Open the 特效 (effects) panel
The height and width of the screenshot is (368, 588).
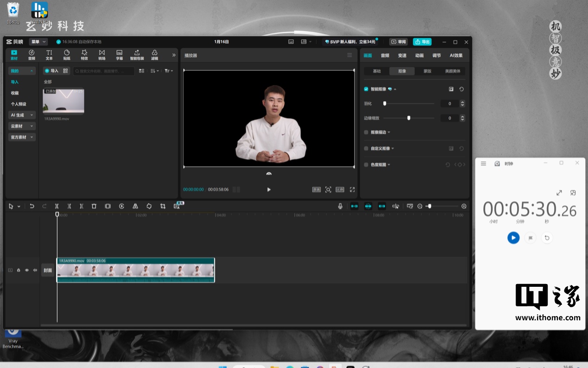click(84, 55)
